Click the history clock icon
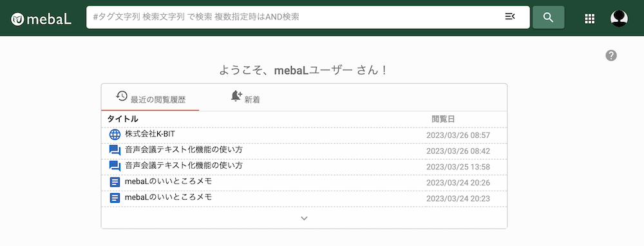Viewport: 644px width, 246px height. [122, 96]
